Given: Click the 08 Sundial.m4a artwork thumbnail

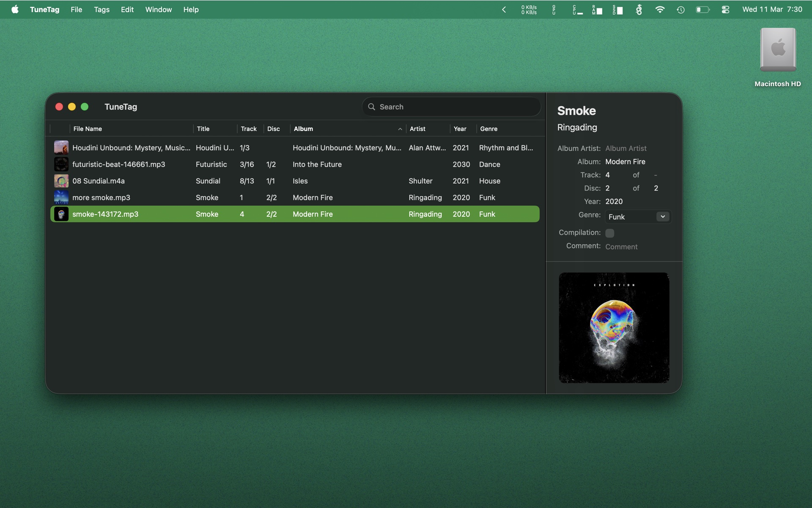Looking at the screenshot, I should tap(61, 181).
